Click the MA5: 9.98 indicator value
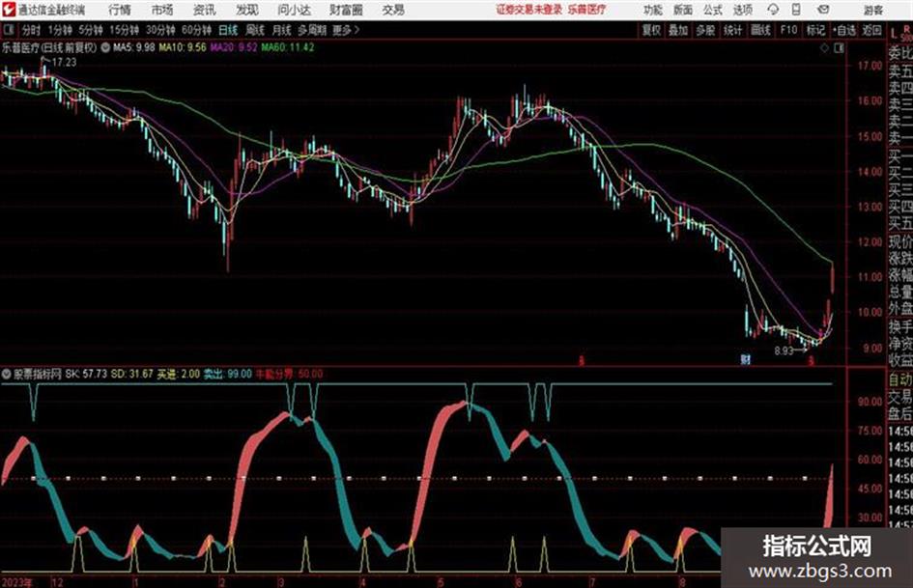The height and width of the screenshot is (588, 913). coord(134,47)
